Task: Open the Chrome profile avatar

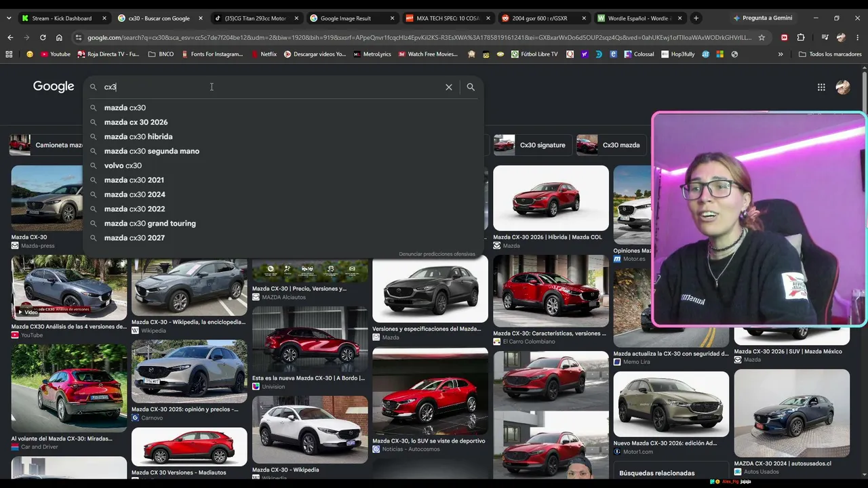Action: click(x=841, y=37)
